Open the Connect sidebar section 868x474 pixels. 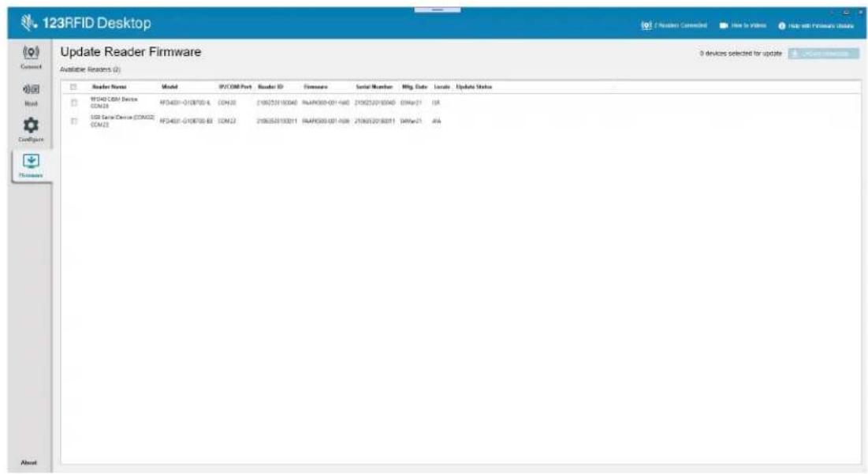pyautogui.click(x=31, y=57)
